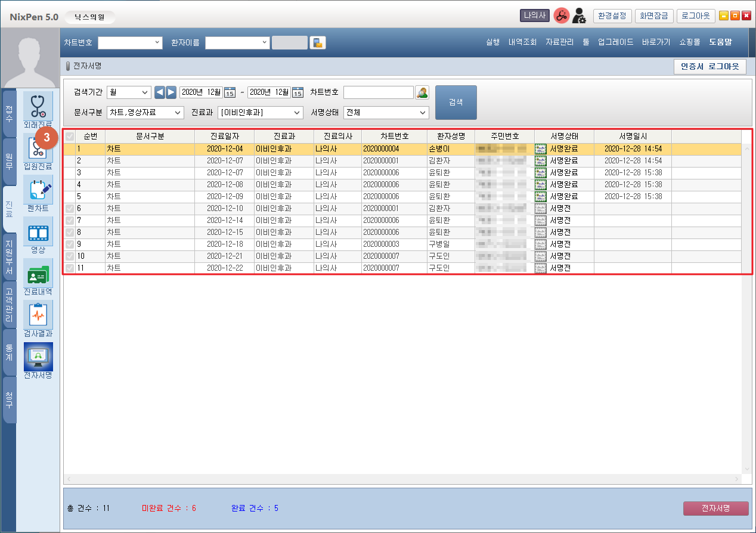
Task: Open the 자료관리 menu
Action: tap(559, 42)
